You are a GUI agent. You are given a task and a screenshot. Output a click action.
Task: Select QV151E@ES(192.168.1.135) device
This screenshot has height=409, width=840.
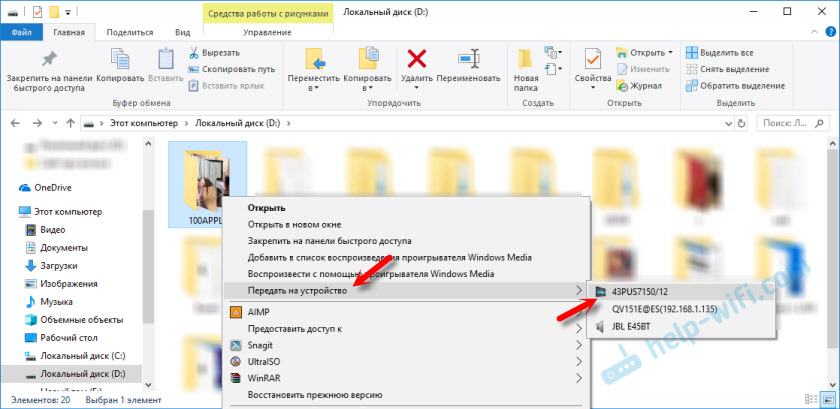point(681,309)
